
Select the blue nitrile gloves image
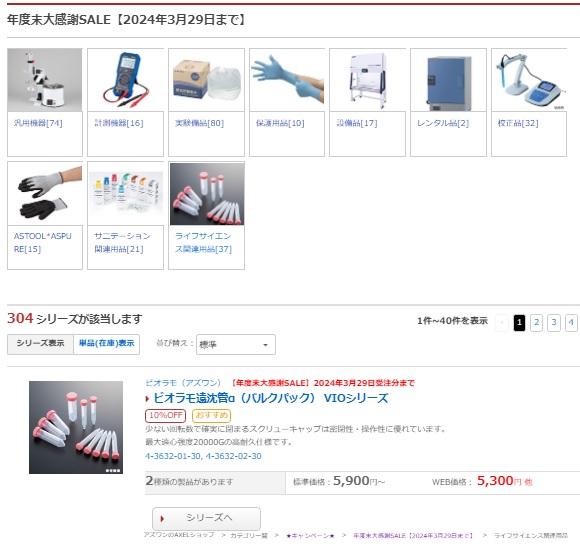pyautogui.click(x=287, y=80)
